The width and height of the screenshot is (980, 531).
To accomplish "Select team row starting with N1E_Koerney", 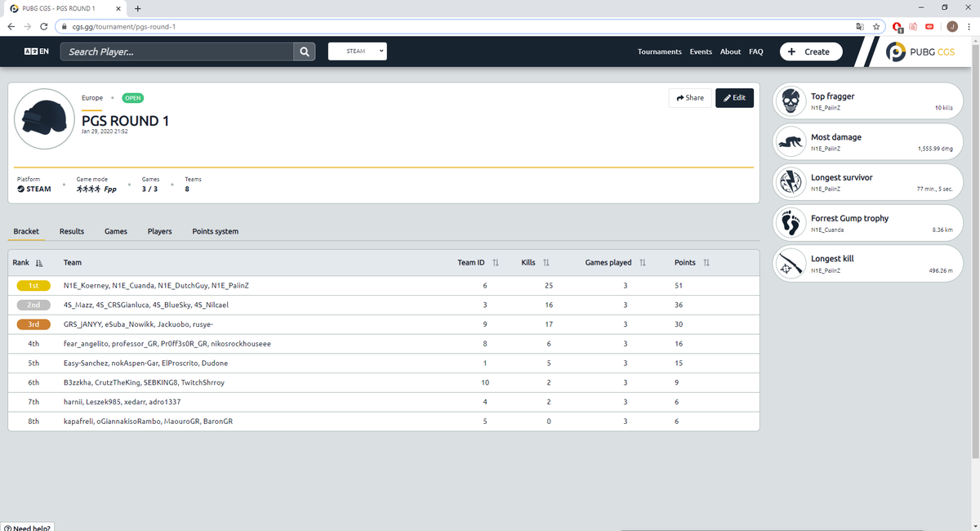I will coord(384,286).
